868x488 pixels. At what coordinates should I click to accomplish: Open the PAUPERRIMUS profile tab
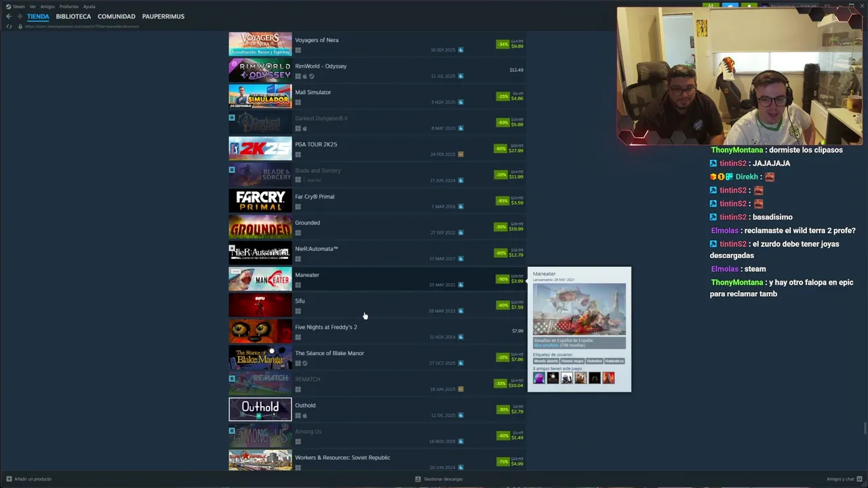click(163, 16)
